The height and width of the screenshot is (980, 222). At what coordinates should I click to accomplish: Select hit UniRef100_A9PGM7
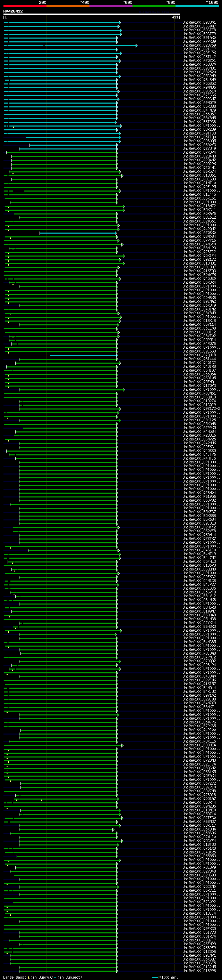click(x=199, y=99)
